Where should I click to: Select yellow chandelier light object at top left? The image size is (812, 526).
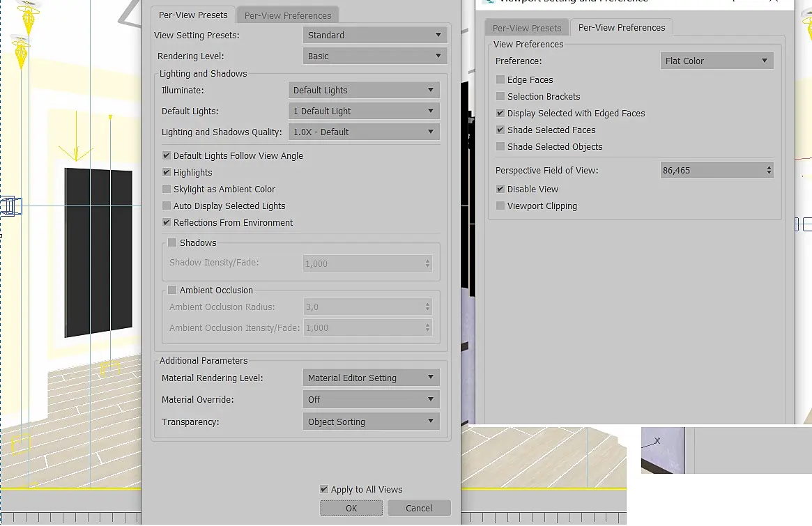coord(29,17)
